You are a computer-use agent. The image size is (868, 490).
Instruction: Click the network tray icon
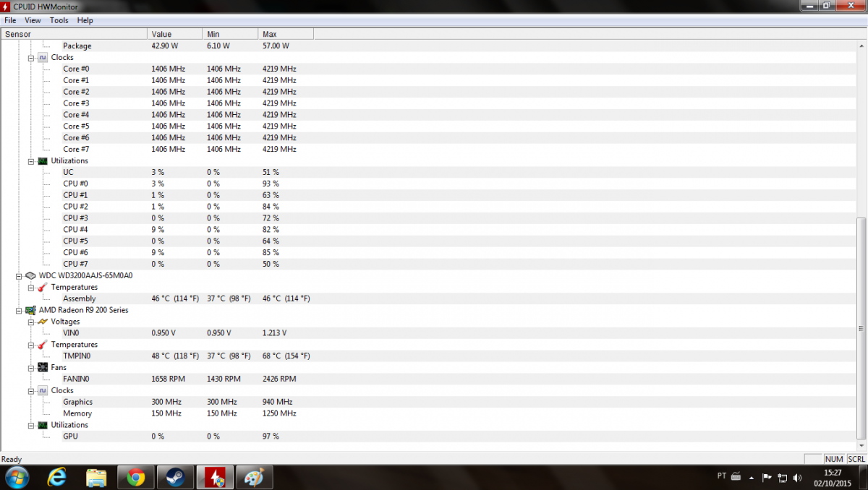[x=783, y=478]
